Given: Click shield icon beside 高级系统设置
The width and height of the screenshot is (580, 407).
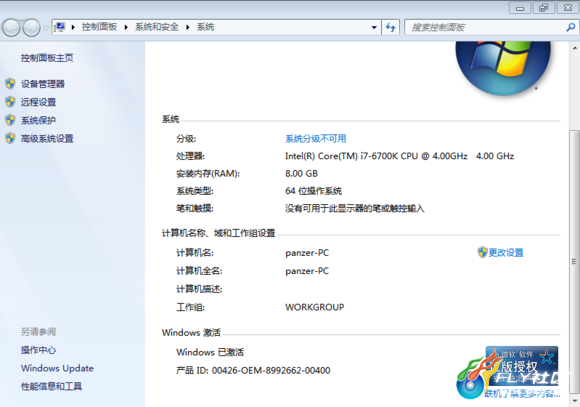Looking at the screenshot, I should pyautogui.click(x=10, y=138).
